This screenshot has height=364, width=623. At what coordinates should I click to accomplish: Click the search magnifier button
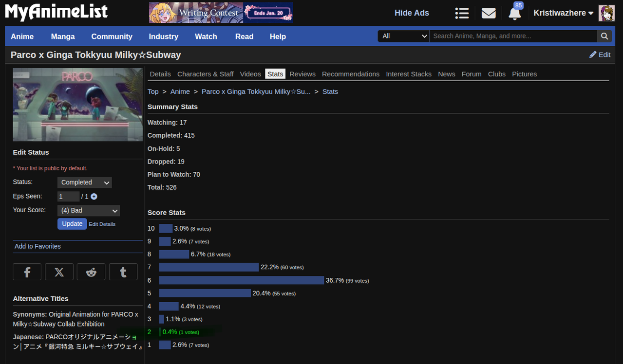click(604, 36)
